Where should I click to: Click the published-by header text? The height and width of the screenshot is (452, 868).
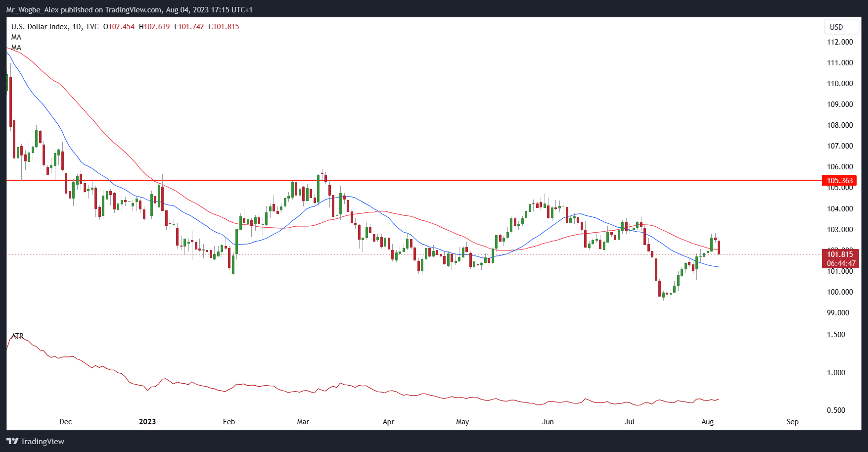coord(129,10)
